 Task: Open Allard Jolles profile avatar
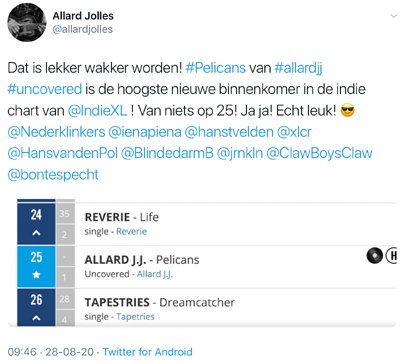pos(27,22)
